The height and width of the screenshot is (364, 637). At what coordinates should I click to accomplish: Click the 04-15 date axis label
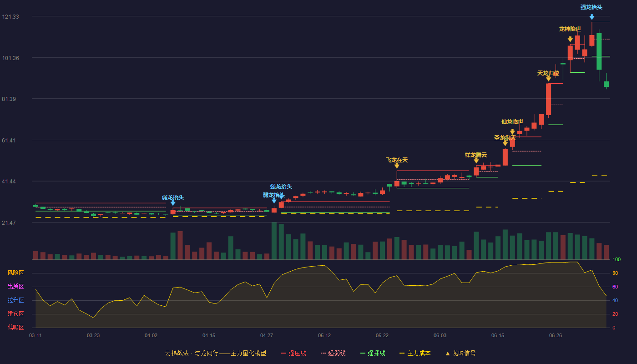pyautogui.click(x=209, y=335)
